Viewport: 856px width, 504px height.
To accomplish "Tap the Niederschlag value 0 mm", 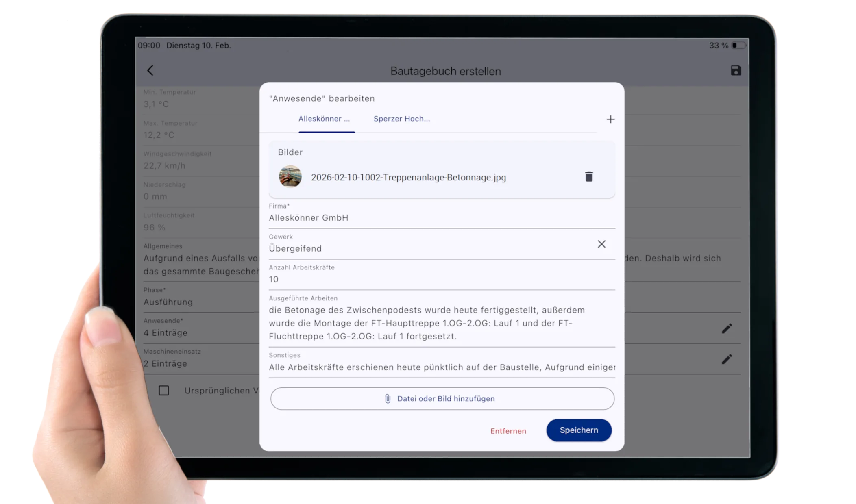I will point(155,196).
